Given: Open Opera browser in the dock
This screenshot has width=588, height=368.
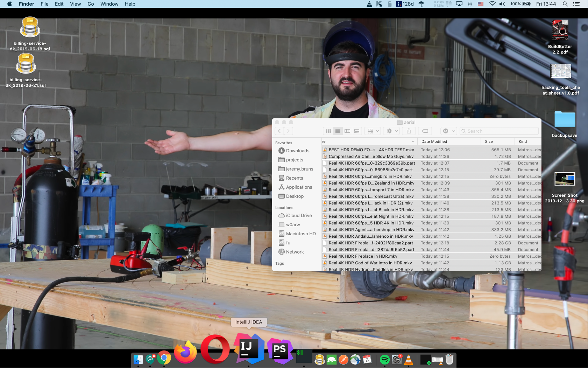Looking at the screenshot, I should click(215, 349).
